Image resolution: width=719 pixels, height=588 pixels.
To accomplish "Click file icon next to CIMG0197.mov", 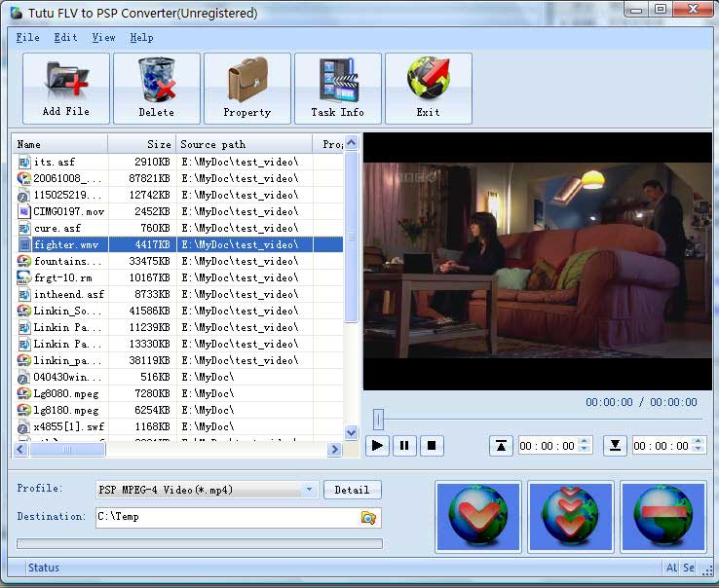I will click(x=23, y=211).
